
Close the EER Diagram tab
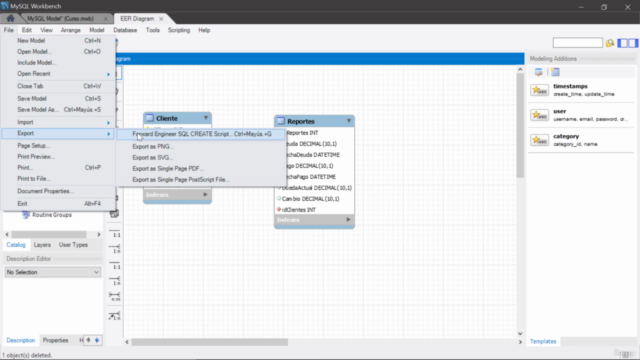161,19
